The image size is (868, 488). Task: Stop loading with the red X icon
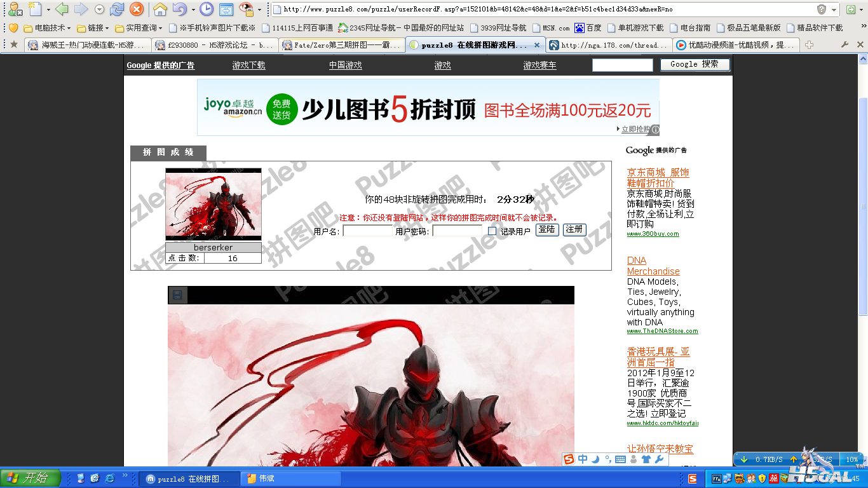click(136, 10)
